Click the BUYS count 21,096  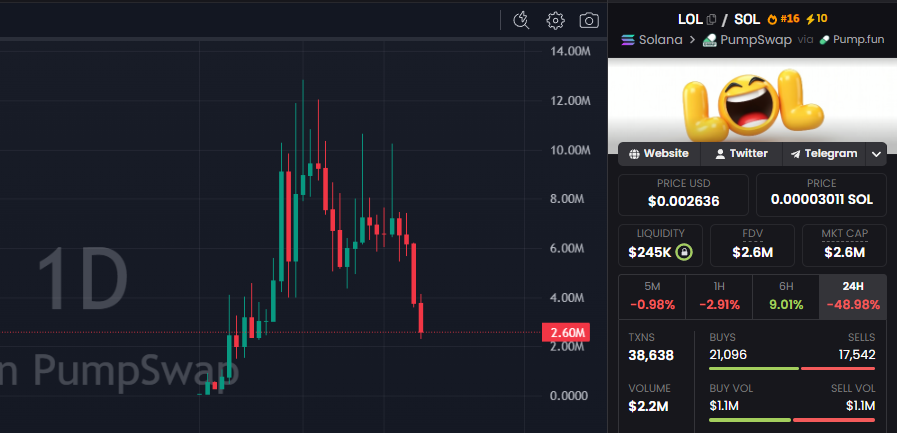pos(728,355)
